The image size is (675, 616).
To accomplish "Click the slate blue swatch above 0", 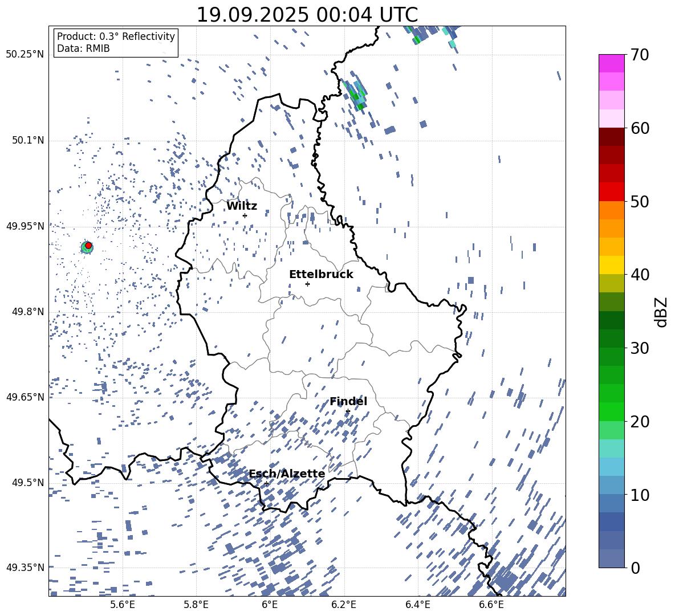I will tap(611, 558).
